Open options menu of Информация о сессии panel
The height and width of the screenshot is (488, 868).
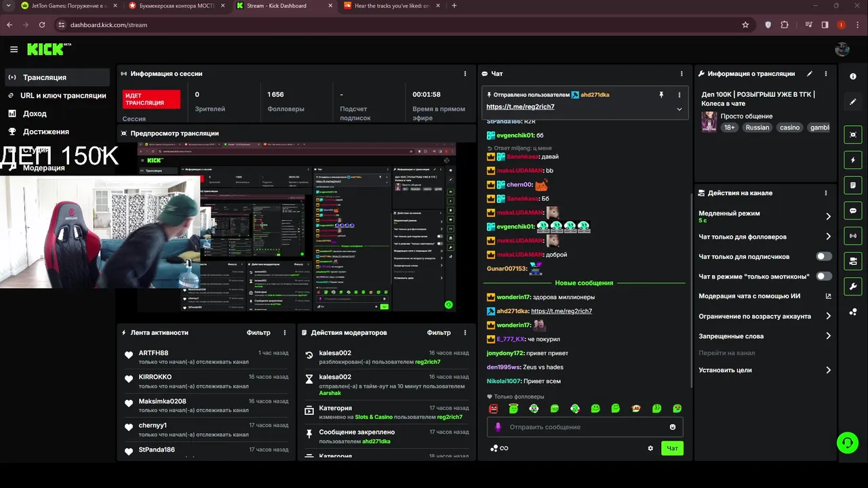(x=465, y=74)
